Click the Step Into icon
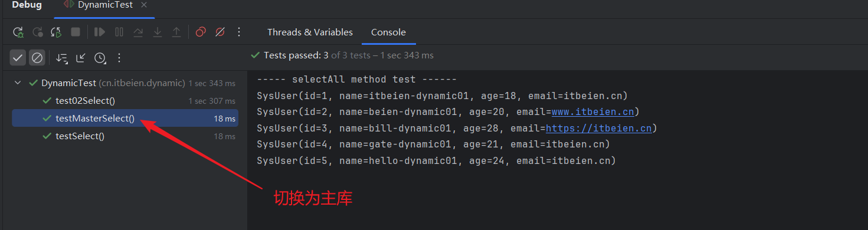Image resolution: width=868 pixels, height=230 pixels. click(x=158, y=32)
